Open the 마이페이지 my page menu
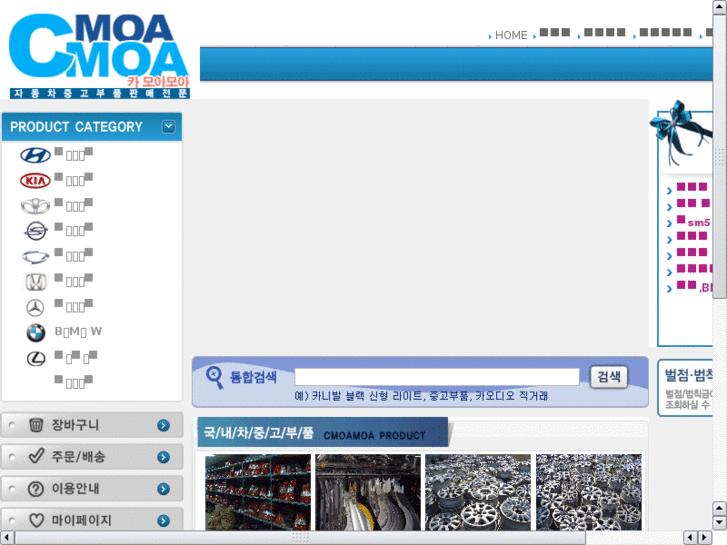 coord(92,519)
